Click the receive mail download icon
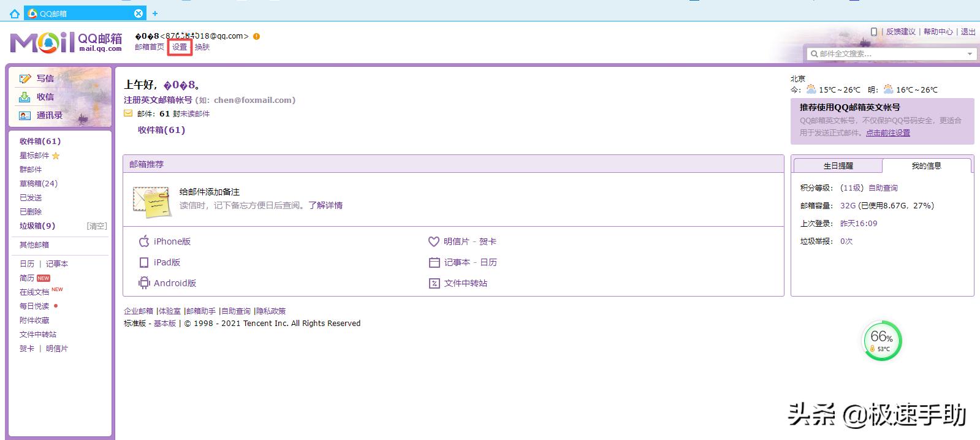Image resolution: width=980 pixels, height=440 pixels. 25,97
